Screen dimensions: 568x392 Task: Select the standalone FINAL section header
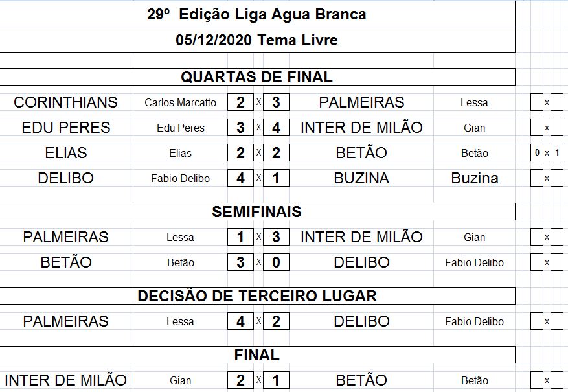pos(256,355)
